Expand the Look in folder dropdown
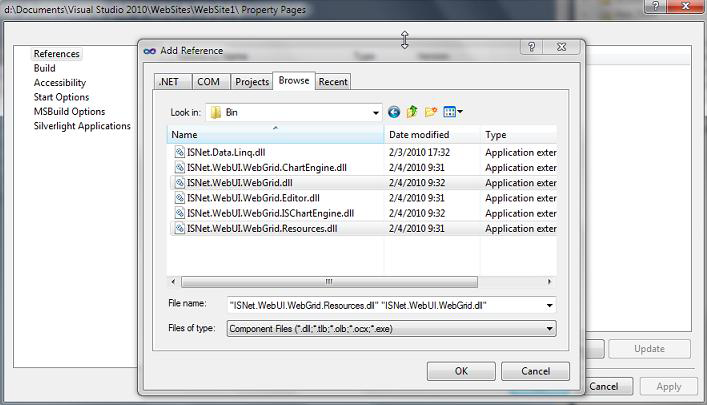The width and height of the screenshot is (707, 405). pyautogui.click(x=375, y=112)
